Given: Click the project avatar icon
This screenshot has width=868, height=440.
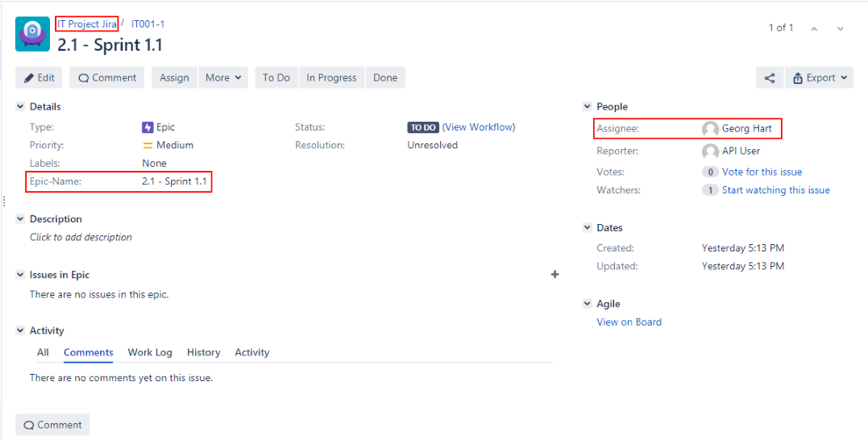Looking at the screenshot, I should point(32,35).
